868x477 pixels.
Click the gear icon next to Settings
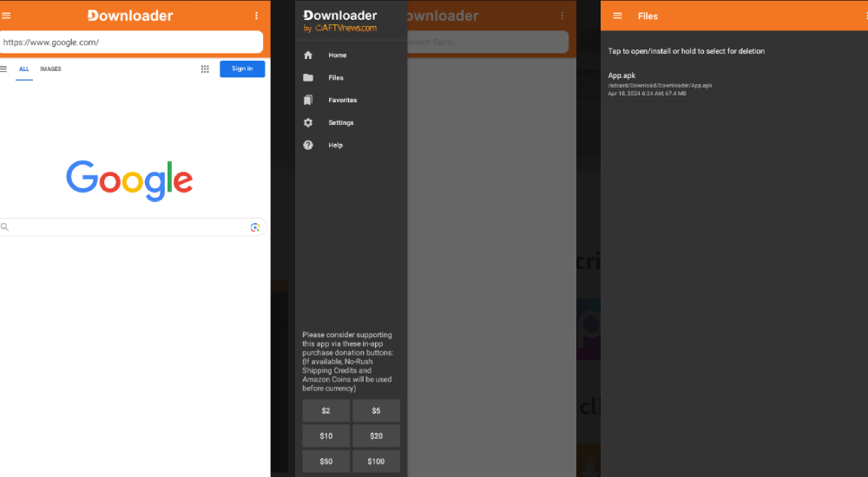pos(308,123)
